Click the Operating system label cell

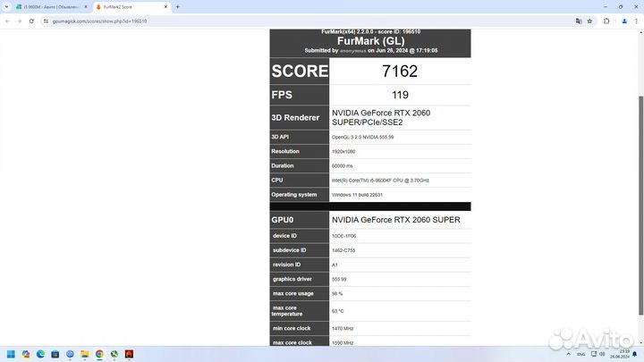tap(300, 195)
